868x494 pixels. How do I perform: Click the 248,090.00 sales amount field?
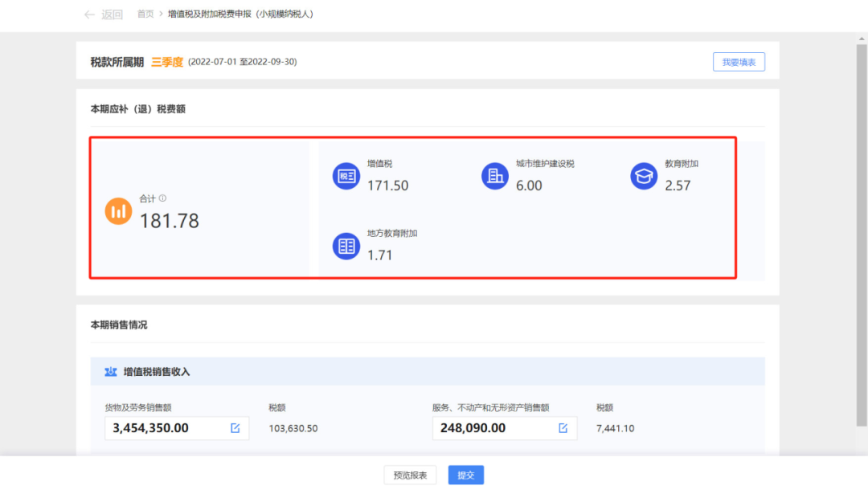490,428
